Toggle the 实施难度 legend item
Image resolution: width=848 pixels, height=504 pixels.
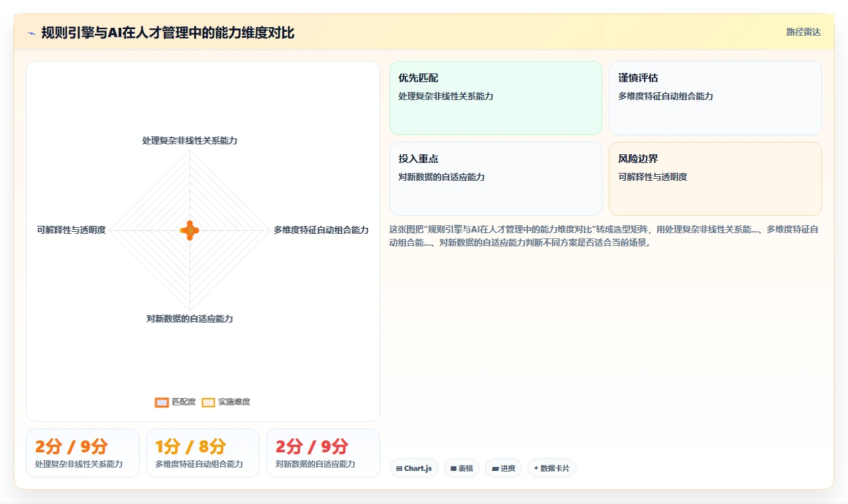pos(226,402)
